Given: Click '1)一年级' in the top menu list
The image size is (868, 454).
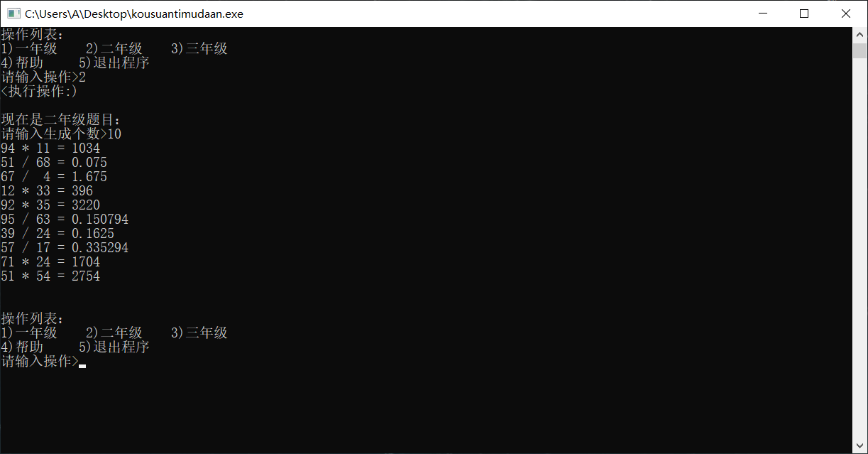Looking at the screenshot, I should [29, 49].
